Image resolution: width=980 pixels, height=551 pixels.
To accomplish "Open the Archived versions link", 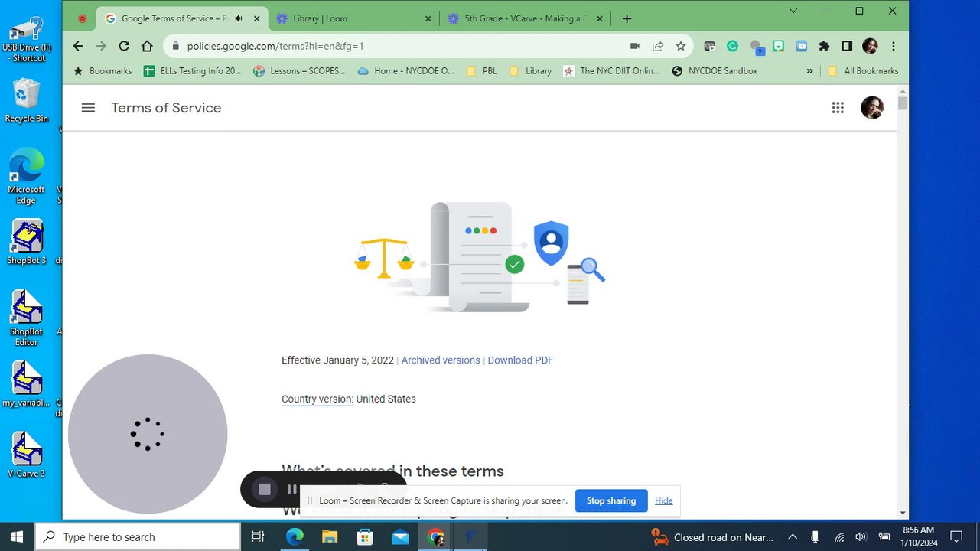I will pos(441,360).
